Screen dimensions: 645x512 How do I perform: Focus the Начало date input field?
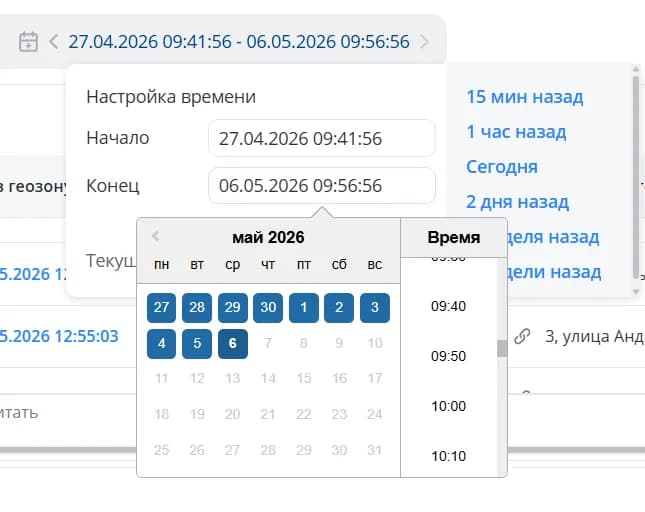(x=322, y=138)
